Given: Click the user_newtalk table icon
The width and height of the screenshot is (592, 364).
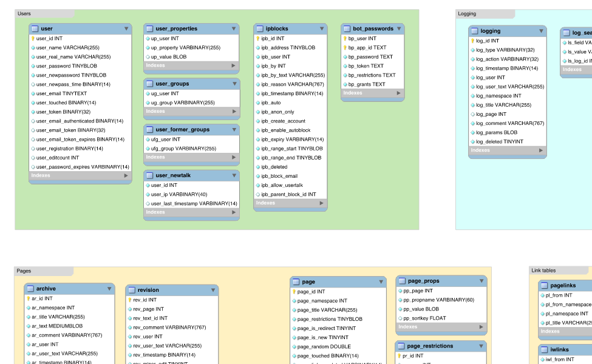Looking at the screenshot, I should (x=149, y=175).
